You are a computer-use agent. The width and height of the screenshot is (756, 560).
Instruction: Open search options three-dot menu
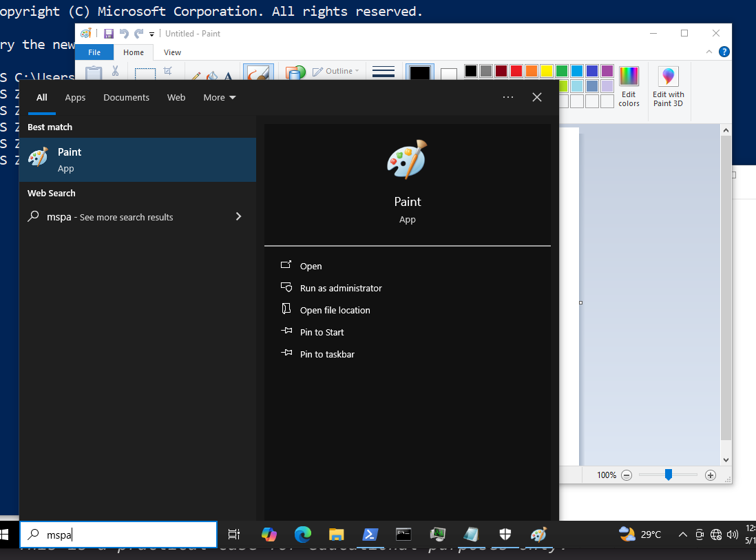(x=507, y=97)
